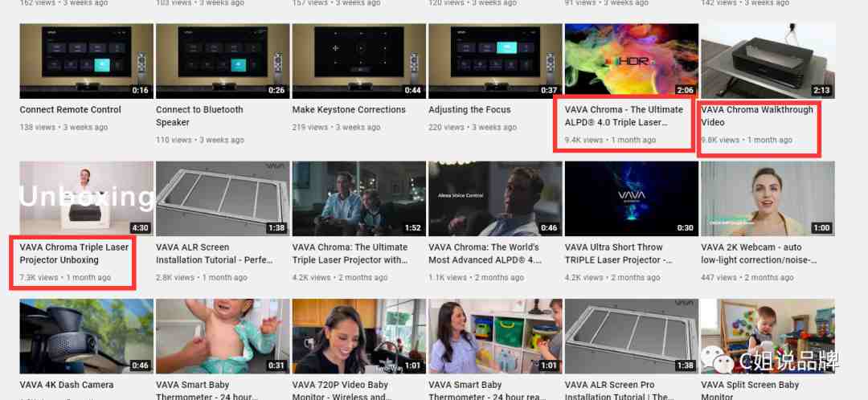Open VAVA 720P Video Baby Monitor thumbnail

coord(359,337)
